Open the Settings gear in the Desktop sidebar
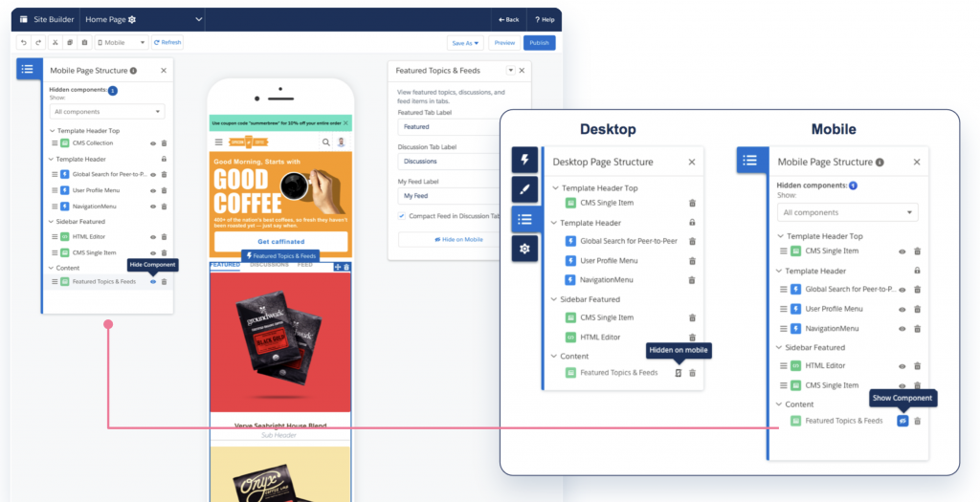Screen dimensions: 980x502 pyautogui.click(x=525, y=250)
